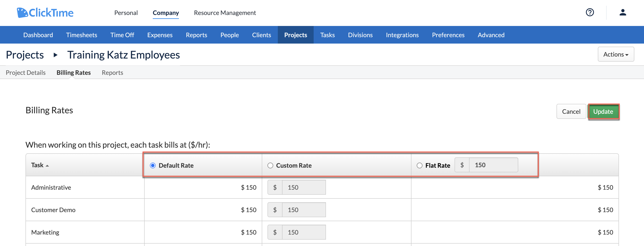Click the Projects breadcrumb link
This screenshot has height=246, width=644.
click(x=25, y=55)
